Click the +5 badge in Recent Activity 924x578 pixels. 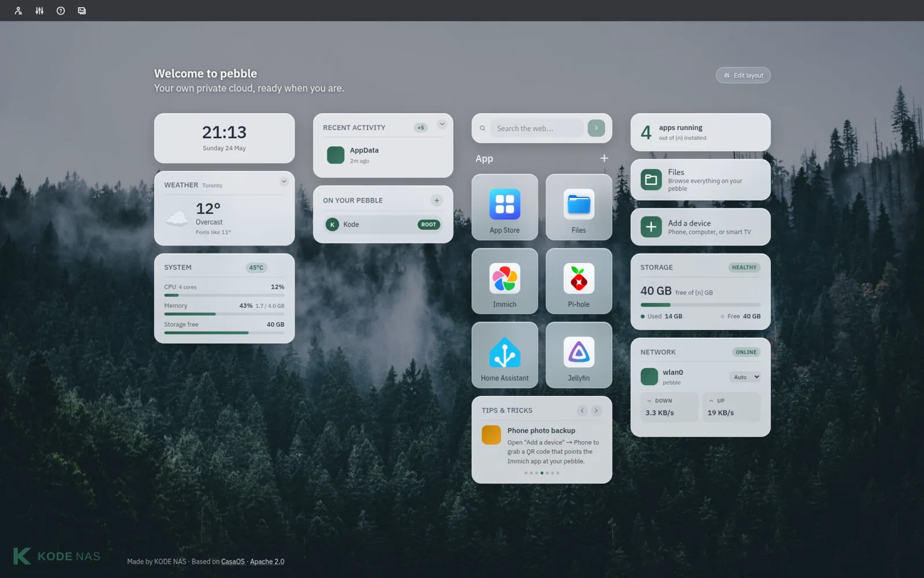pos(420,128)
